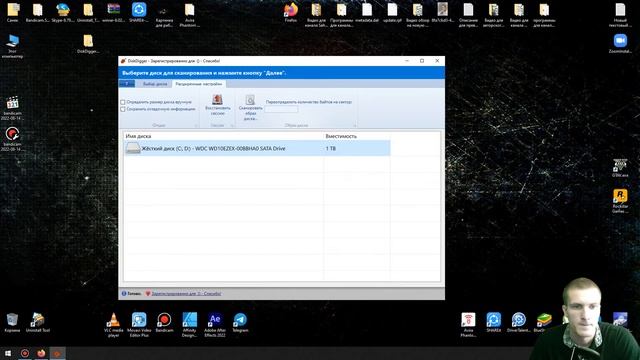This screenshot has width=640, height=360.
Task: Click the restore session icon in DiskDigger ribbon
Action: pyautogui.click(x=217, y=99)
